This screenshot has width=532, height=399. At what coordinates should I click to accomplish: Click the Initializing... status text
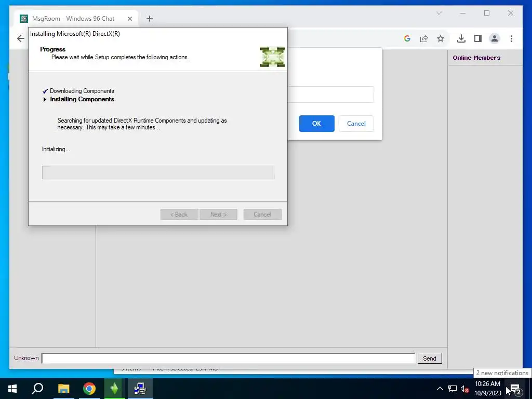click(56, 149)
